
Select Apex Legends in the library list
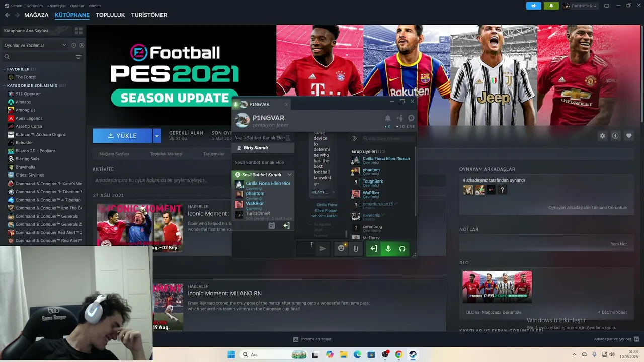coord(29,118)
